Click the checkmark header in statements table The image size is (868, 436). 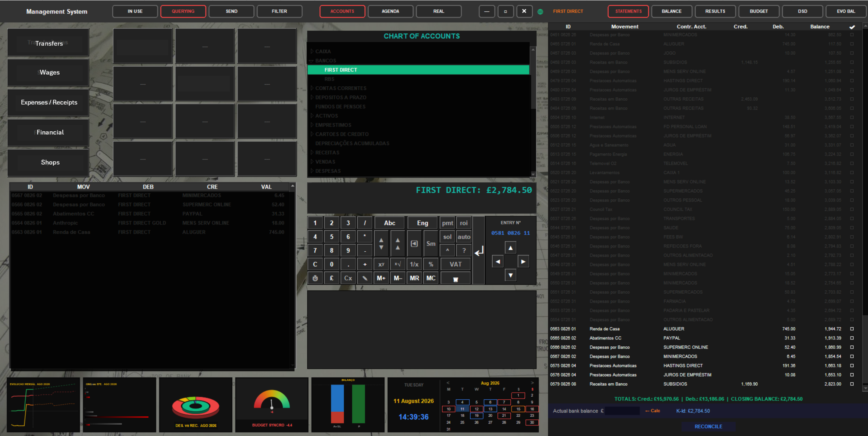coord(852,26)
